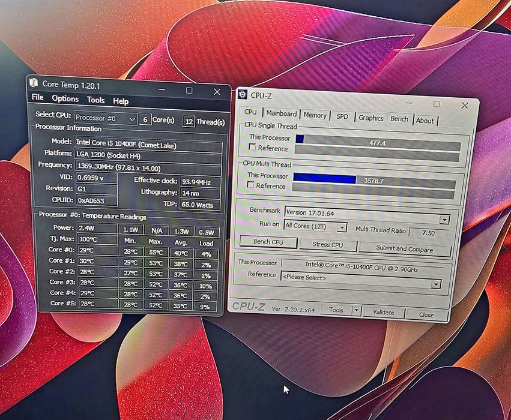Open the Tools menu in Core Temp
The height and width of the screenshot is (420, 511).
[95, 100]
